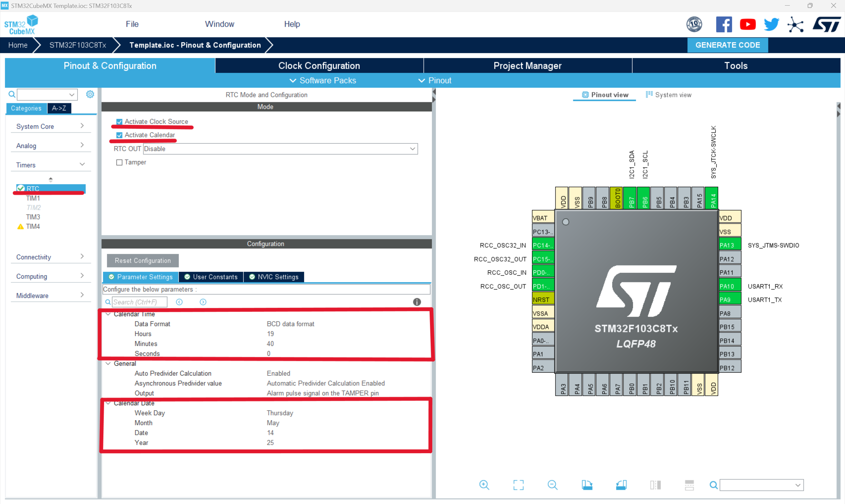Click the rotate chip clockwise icon
Image resolution: width=845 pixels, height=504 pixels.
[587, 485]
